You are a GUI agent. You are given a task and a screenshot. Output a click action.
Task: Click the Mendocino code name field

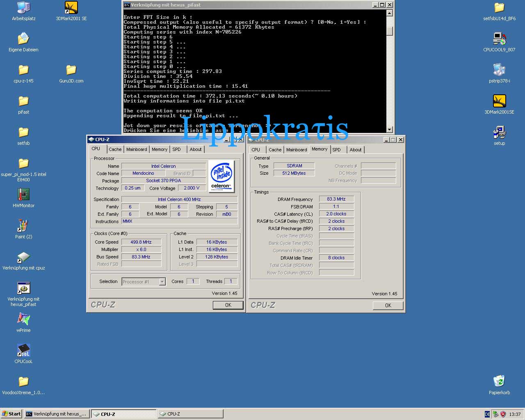[143, 173]
